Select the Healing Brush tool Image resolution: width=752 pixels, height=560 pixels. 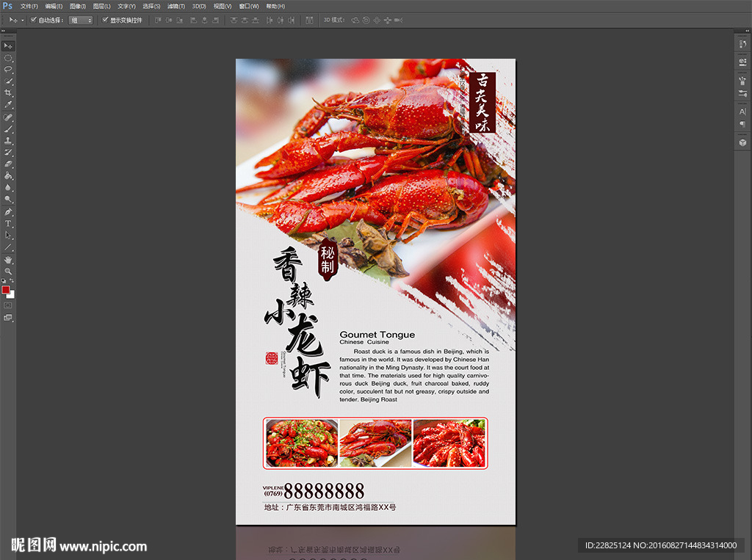click(8, 117)
